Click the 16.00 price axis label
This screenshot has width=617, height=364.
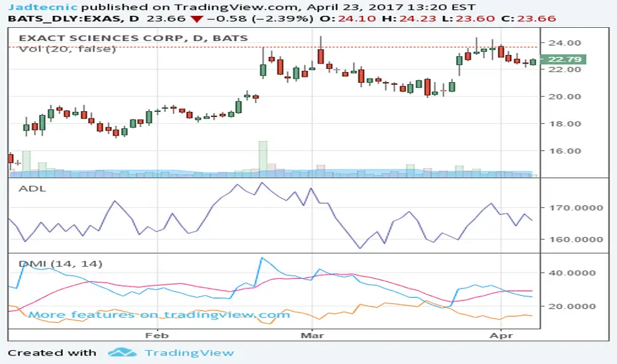tap(565, 151)
